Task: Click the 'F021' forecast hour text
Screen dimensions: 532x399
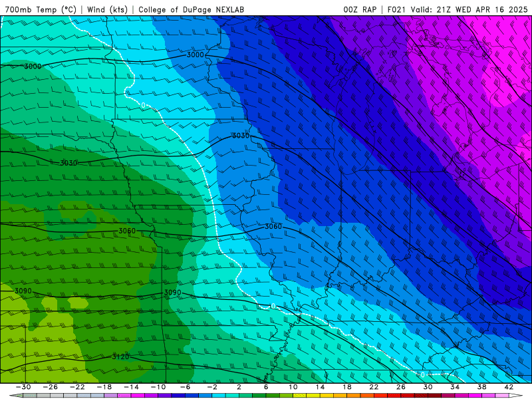Action: [396, 9]
